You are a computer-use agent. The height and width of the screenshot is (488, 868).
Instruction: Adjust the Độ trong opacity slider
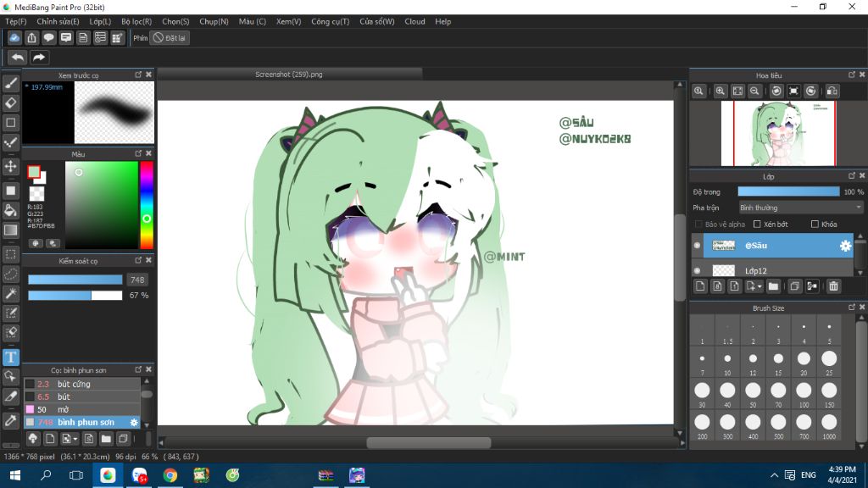[788, 191]
